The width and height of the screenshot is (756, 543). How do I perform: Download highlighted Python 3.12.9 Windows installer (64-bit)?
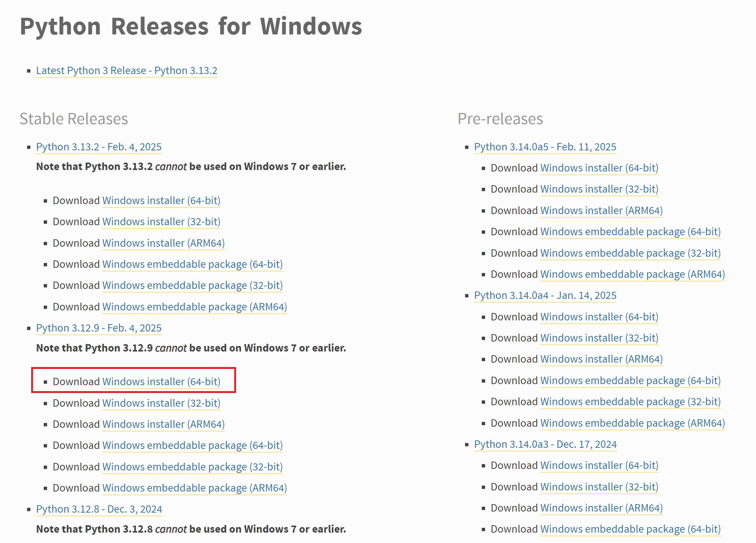pyautogui.click(x=161, y=382)
